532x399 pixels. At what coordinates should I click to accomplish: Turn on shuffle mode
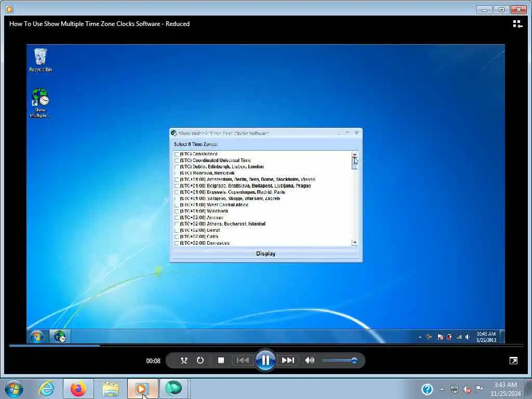[x=184, y=361]
